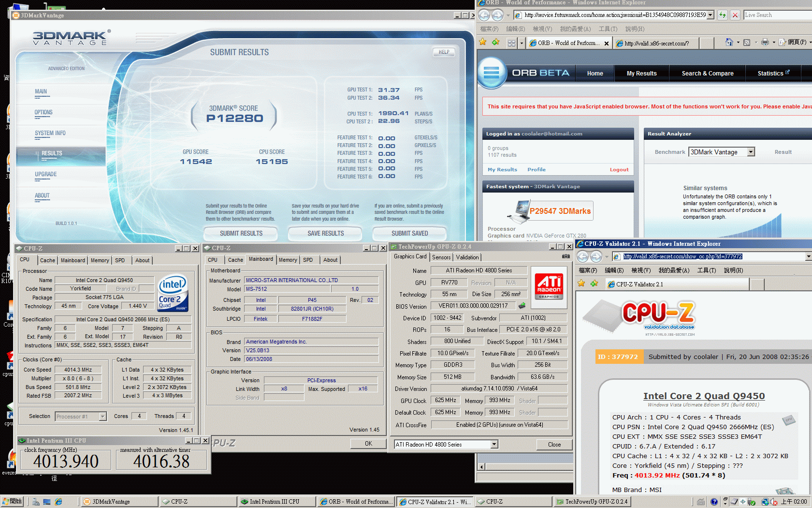This screenshot has width=812, height=508.
Task: Take GPU-Z screenshot with camera icon
Action: click(565, 256)
